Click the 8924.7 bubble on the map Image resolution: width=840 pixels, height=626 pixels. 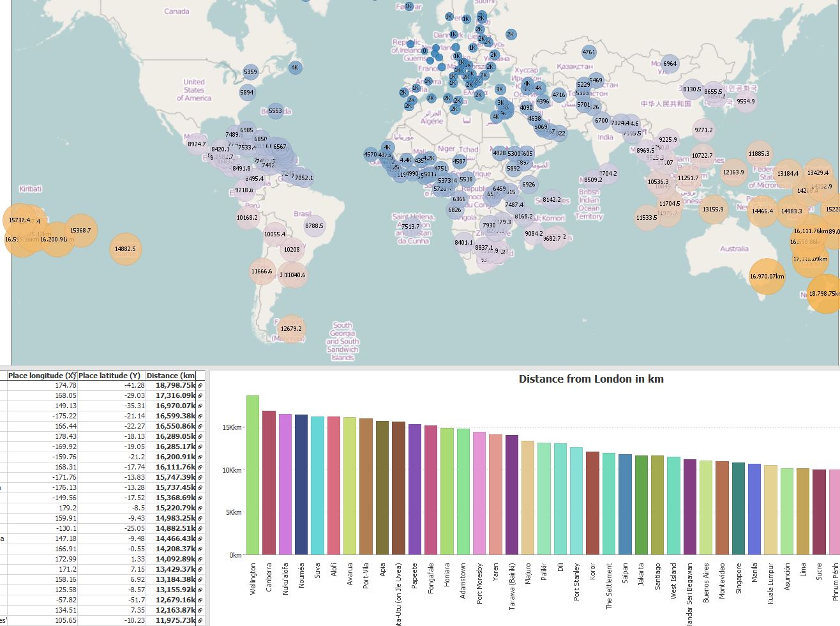pos(197,144)
